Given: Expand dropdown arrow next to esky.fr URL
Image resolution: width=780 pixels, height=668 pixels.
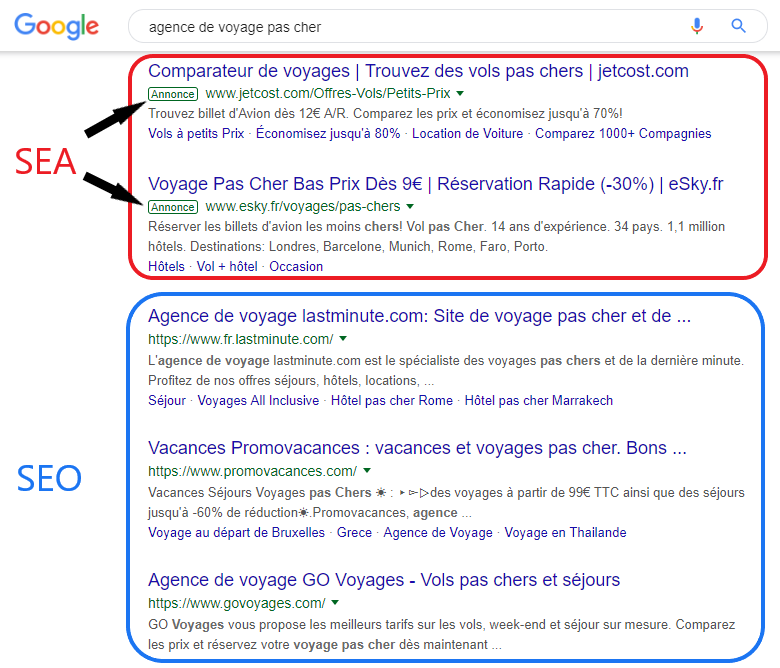Looking at the screenshot, I should coord(410,206).
